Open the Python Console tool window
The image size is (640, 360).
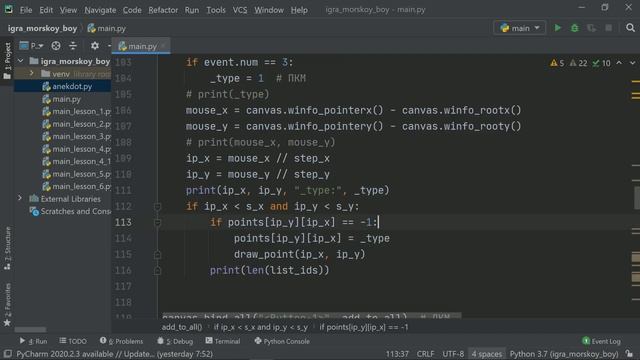282,341
